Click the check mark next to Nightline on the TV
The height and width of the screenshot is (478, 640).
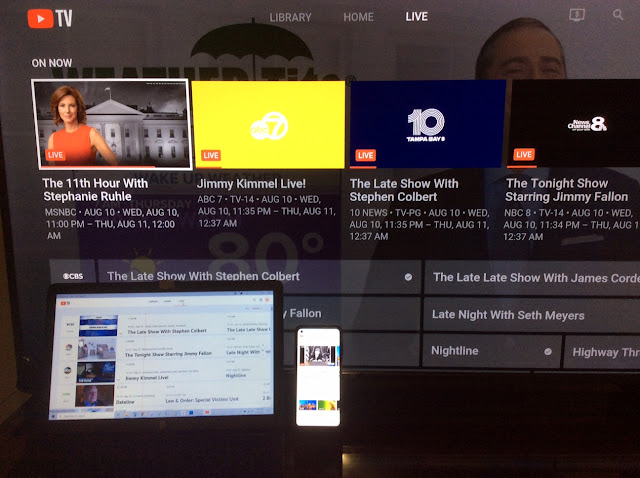(548, 351)
